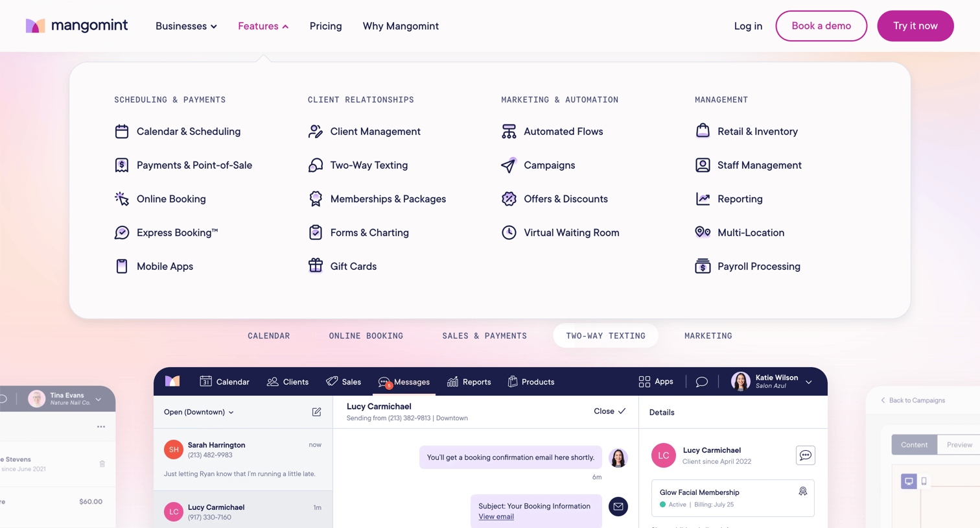The height and width of the screenshot is (528, 980).
Task: Open the Reporting chart icon
Action: 703,199
